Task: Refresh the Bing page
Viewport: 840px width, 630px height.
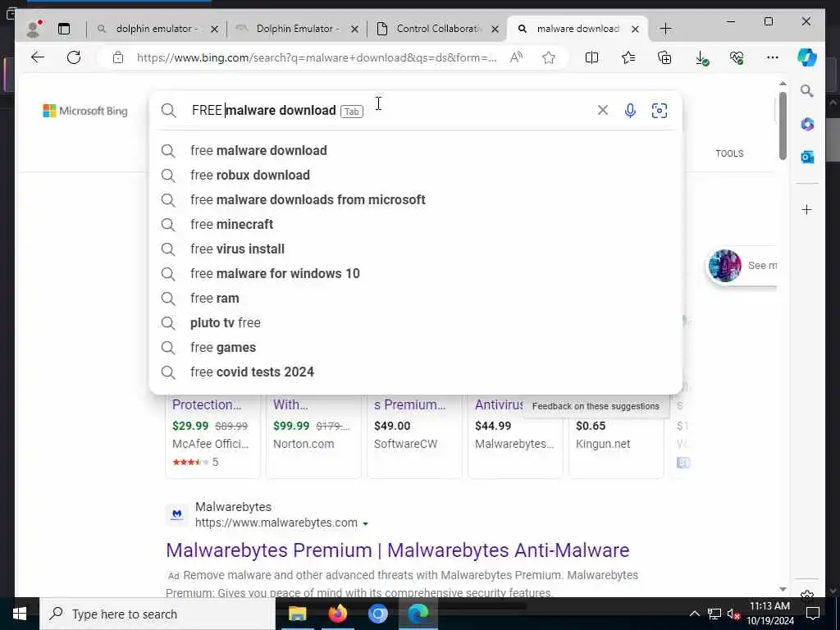Action: click(74, 57)
